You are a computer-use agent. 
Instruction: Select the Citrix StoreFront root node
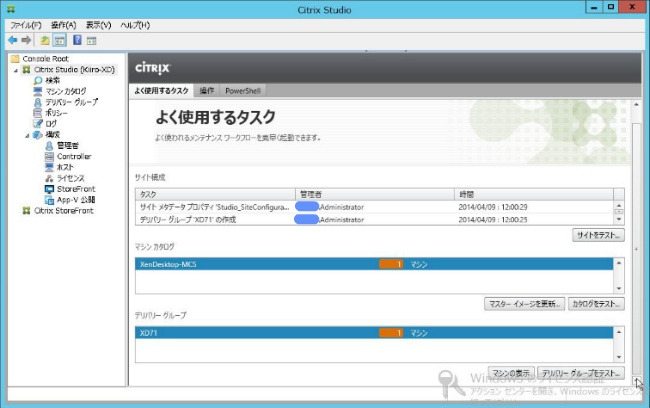(63, 211)
